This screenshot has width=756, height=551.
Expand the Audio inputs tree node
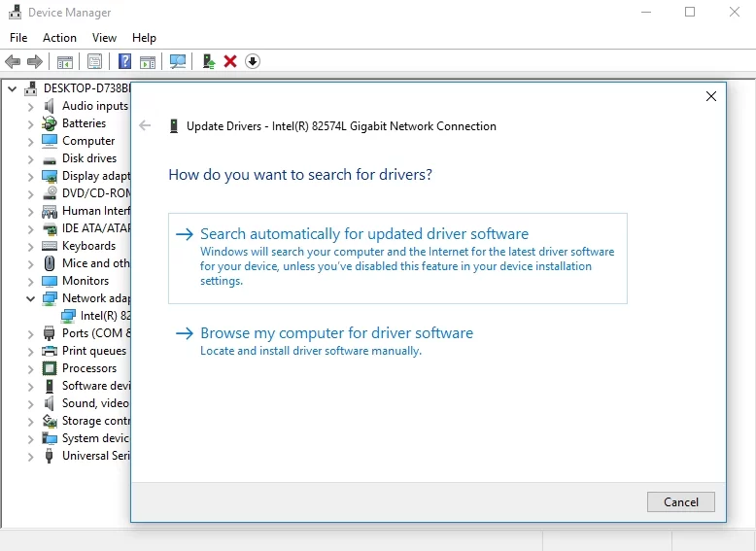point(30,106)
